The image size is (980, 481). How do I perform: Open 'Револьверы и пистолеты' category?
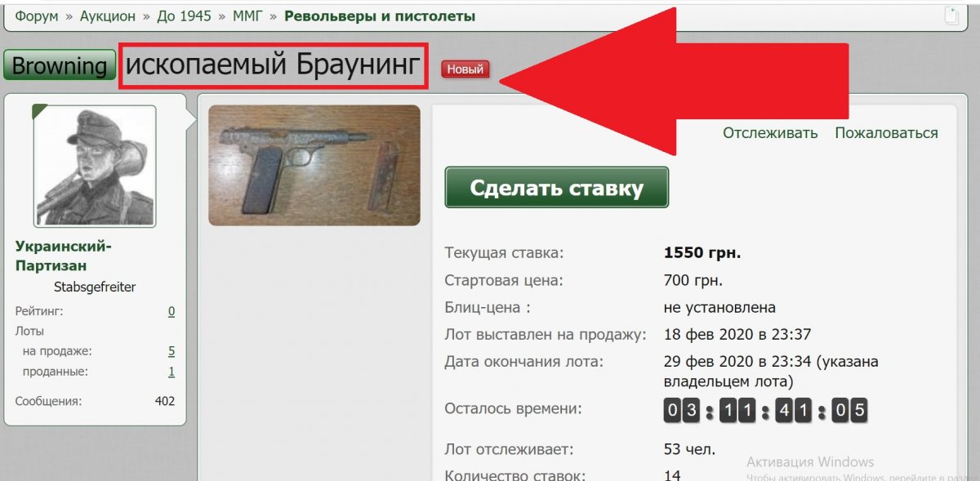coord(380,16)
